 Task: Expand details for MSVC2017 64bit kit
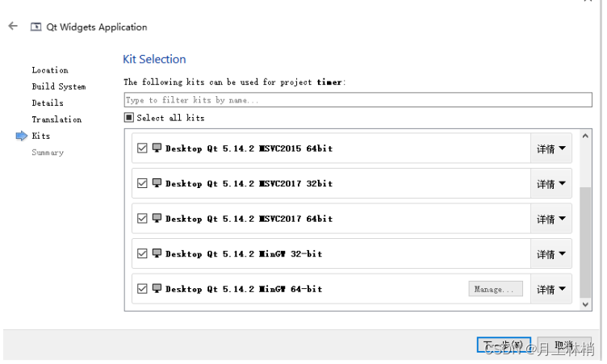point(551,219)
